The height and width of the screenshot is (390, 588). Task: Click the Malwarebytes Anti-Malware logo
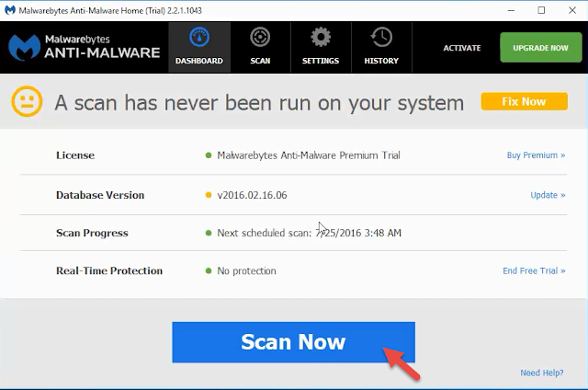[85, 47]
